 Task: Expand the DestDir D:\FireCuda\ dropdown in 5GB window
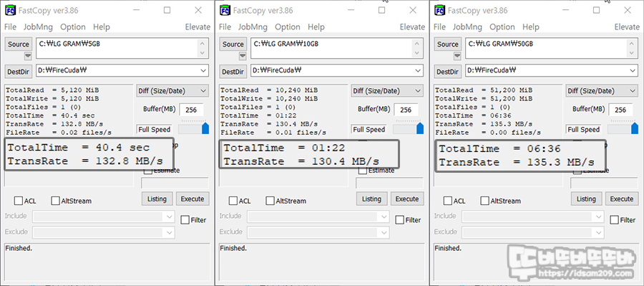(x=203, y=71)
